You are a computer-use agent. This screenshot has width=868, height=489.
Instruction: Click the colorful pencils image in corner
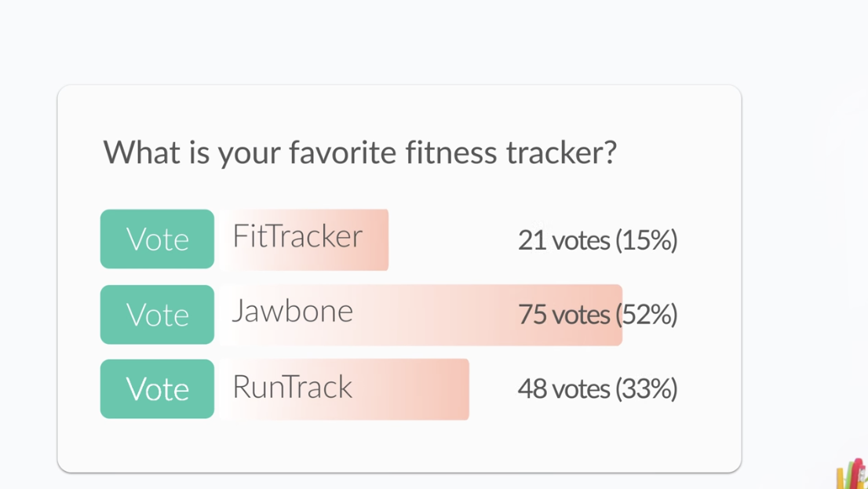coord(852,474)
